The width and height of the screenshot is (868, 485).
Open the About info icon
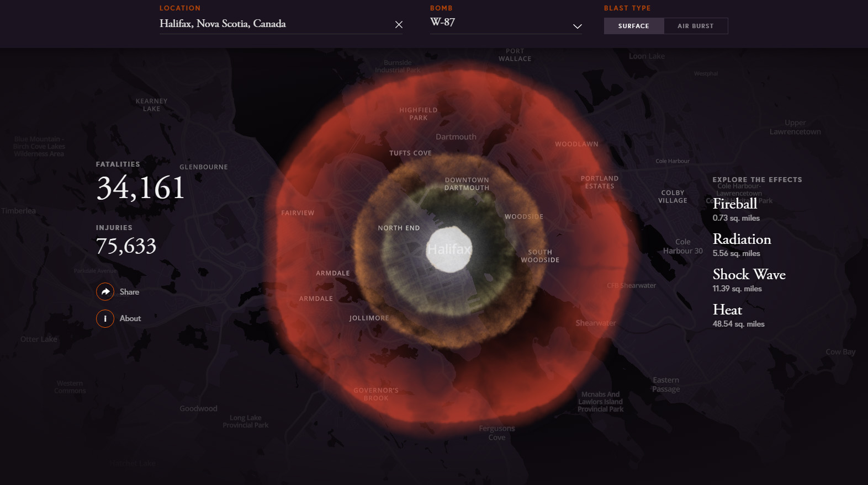(105, 318)
